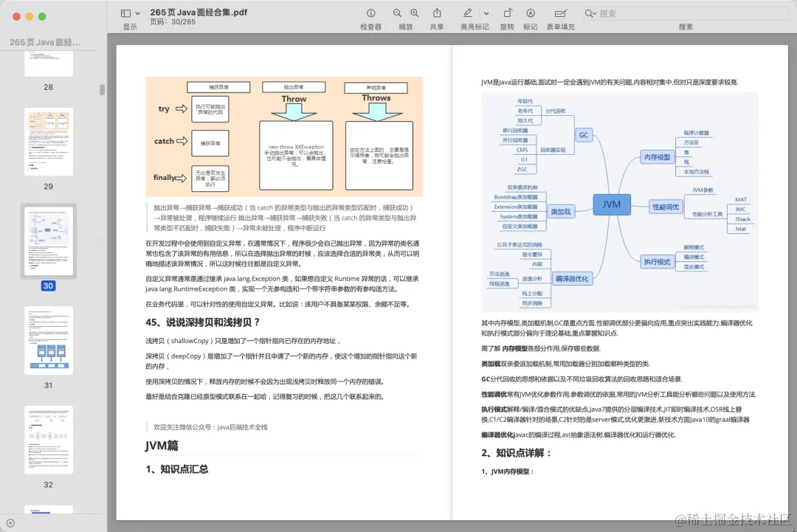The height and width of the screenshot is (532, 797).
Task: Rotate the page with the 旋转 icon
Action: (x=507, y=13)
